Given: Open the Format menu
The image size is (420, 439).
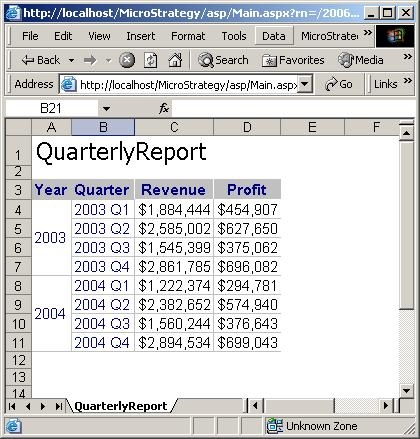Looking at the screenshot, I should coord(188,36).
